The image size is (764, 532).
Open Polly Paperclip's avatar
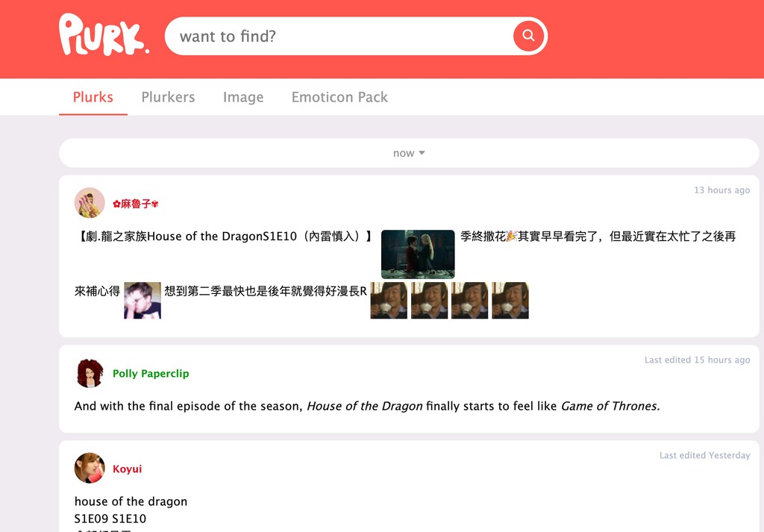tap(90, 373)
